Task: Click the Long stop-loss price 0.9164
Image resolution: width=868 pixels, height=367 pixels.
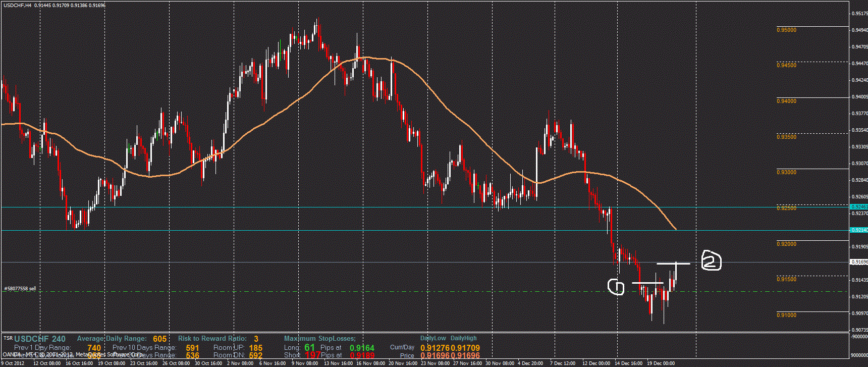Action: point(362,348)
